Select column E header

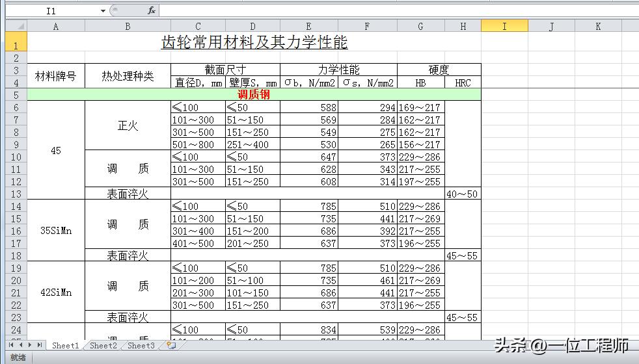click(x=308, y=27)
